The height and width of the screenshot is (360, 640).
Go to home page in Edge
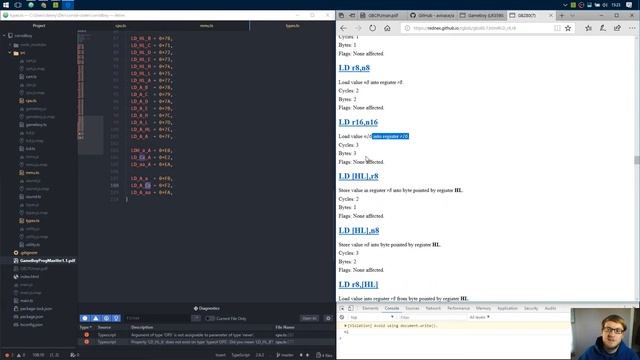pyautogui.click(x=387, y=28)
